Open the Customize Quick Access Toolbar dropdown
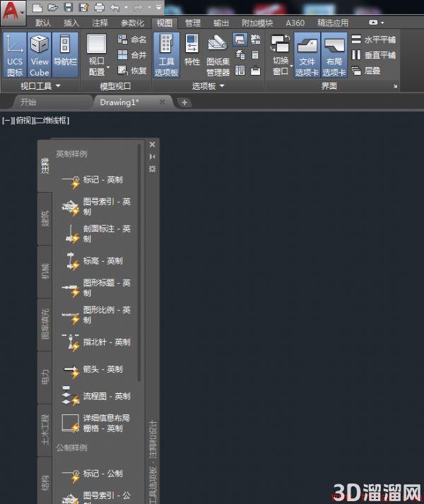Screen dimensions: 424x504 [158, 7]
